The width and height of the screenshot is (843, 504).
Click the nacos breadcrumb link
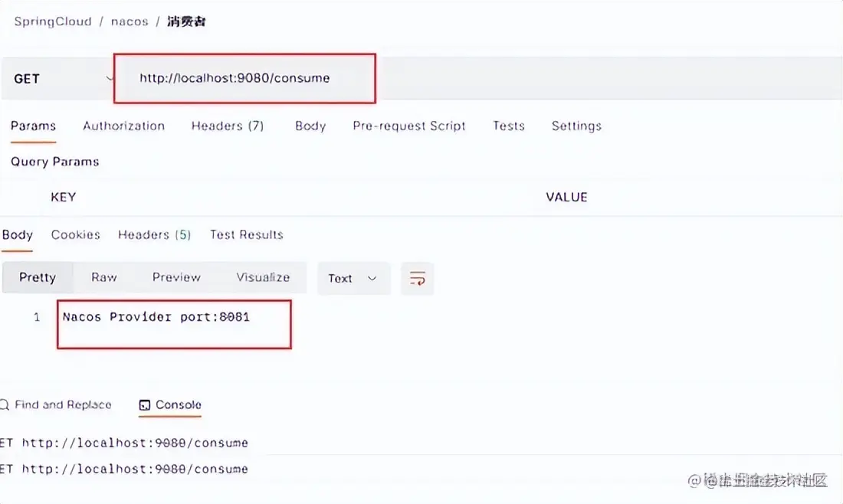click(129, 21)
